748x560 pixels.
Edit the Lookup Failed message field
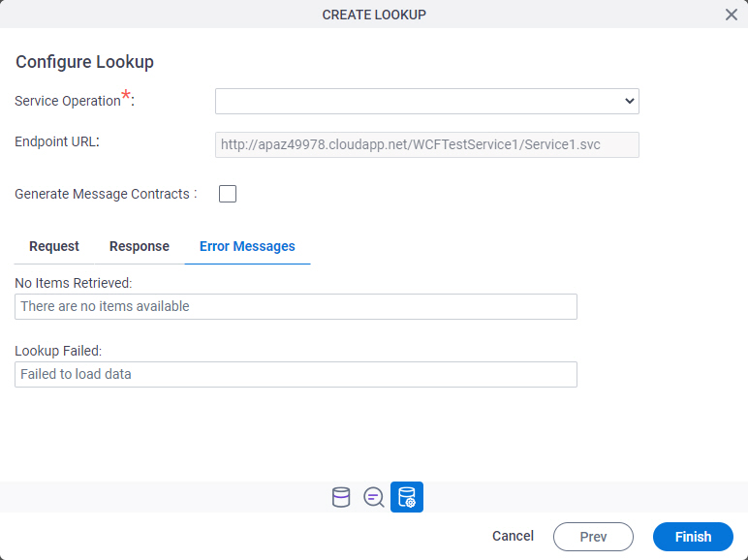point(296,374)
